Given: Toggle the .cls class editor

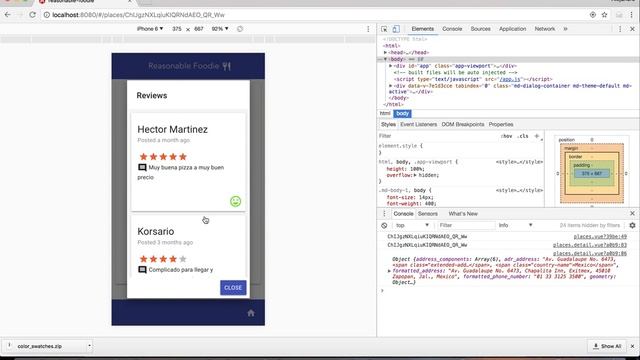Looking at the screenshot, I should tap(523, 136).
